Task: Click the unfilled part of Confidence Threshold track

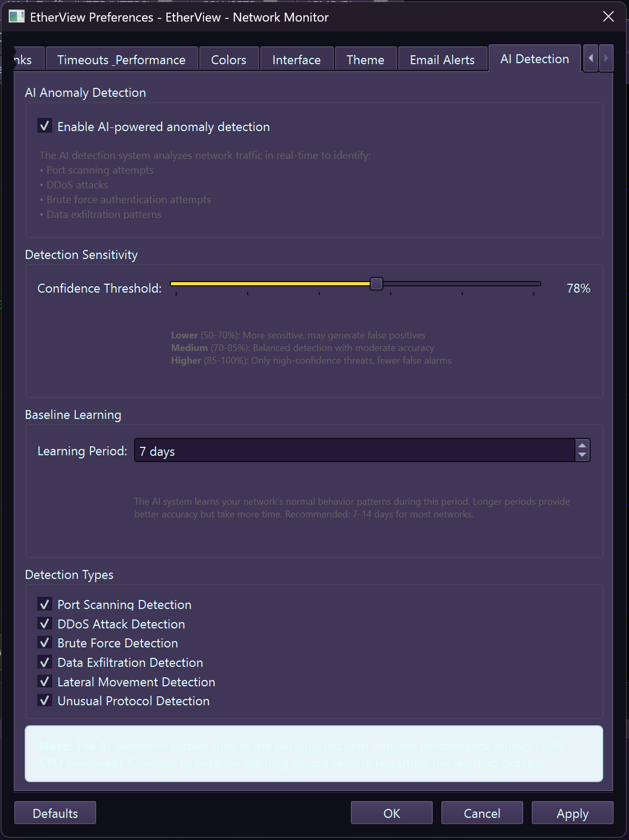Action: tap(462, 284)
